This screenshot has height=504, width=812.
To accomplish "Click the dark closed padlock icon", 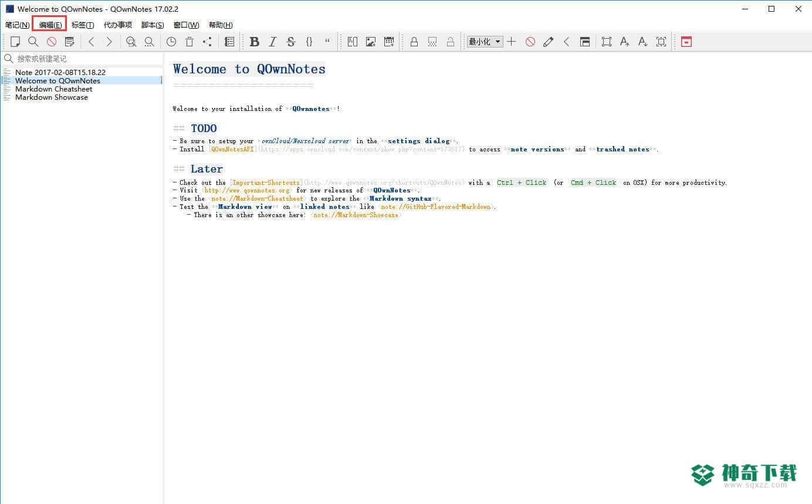I will [x=414, y=42].
